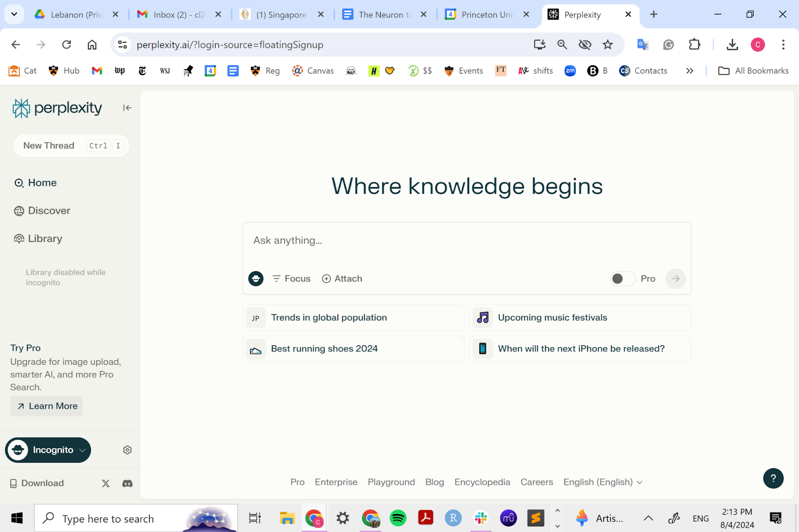Click the help question mark button
This screenshot has height=532, width=799.
[773, 478]
